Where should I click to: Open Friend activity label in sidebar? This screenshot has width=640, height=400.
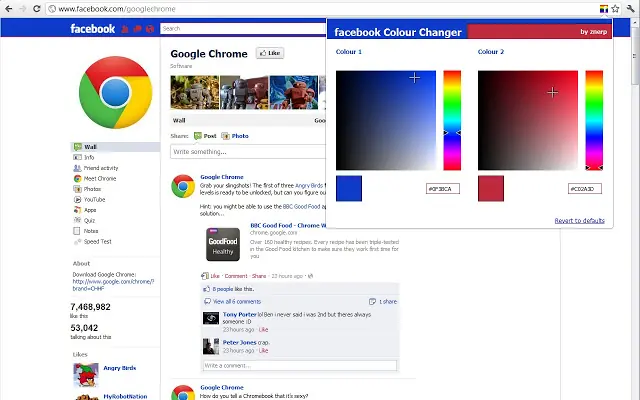(x=101, y=168)
